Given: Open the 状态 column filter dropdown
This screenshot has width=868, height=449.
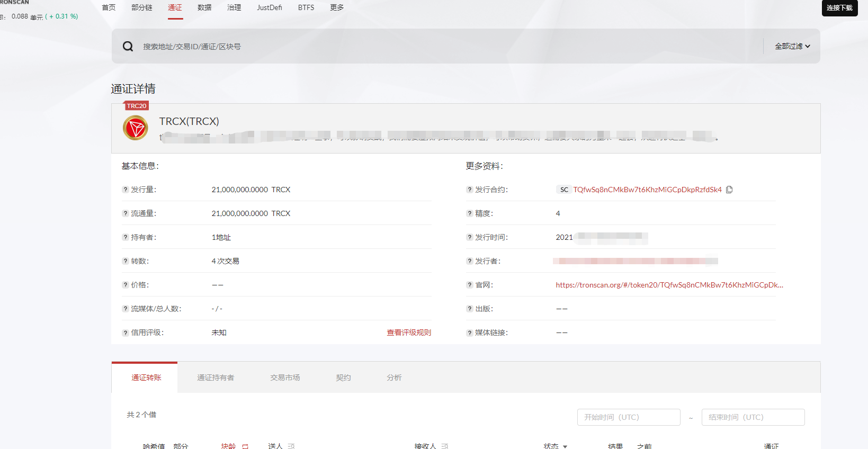Looking at the screenshot, I should coord(565,446).
